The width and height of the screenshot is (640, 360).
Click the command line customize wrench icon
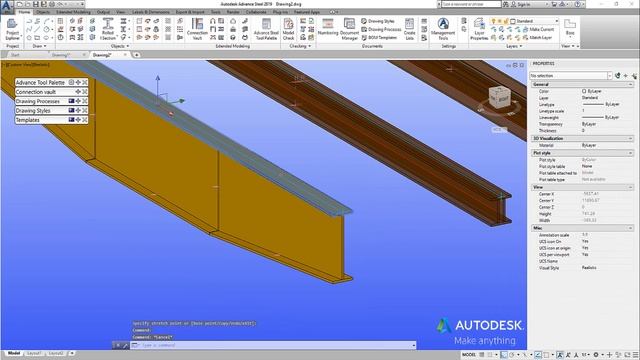[x=125, y=345]
